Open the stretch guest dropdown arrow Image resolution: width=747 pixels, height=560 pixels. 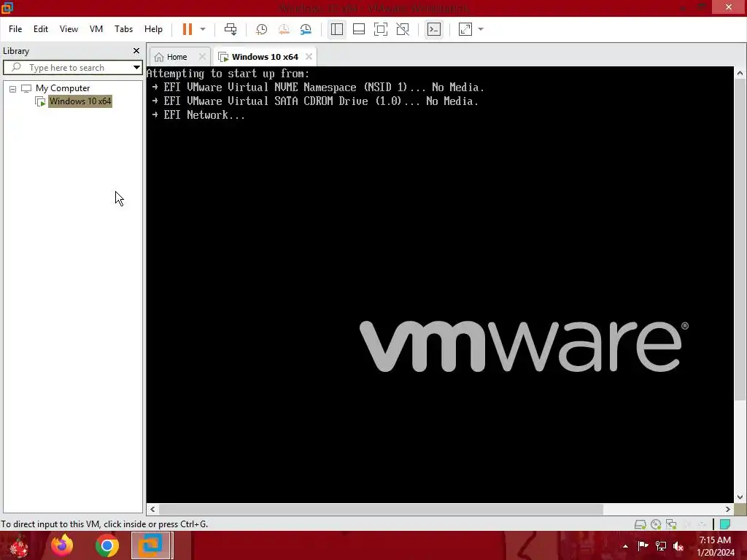click(481, 29)
